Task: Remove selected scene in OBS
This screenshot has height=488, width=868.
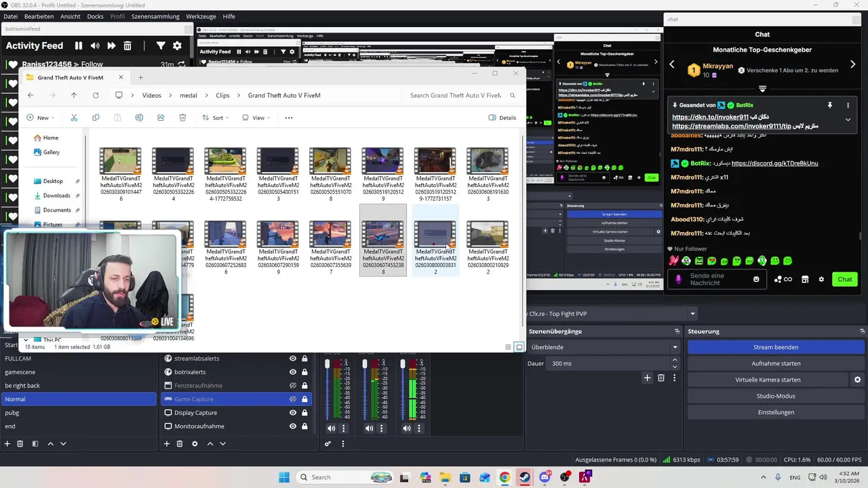Action: [20, 444]
